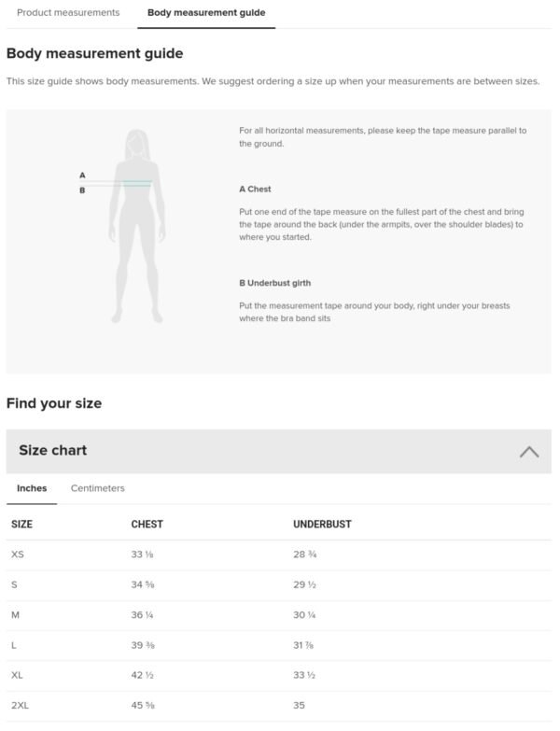
Task: Switch size units to Centimeters
Action: click(97, 488)
